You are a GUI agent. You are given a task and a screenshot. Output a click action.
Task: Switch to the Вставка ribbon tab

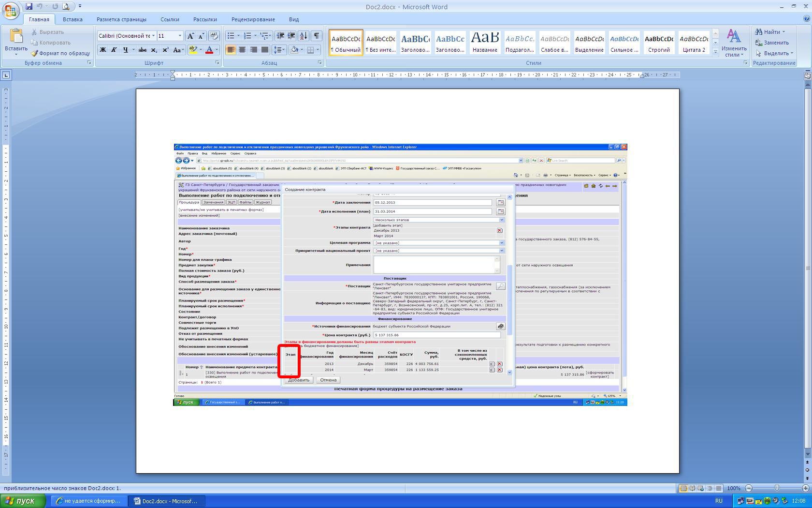tap(72, 19)
